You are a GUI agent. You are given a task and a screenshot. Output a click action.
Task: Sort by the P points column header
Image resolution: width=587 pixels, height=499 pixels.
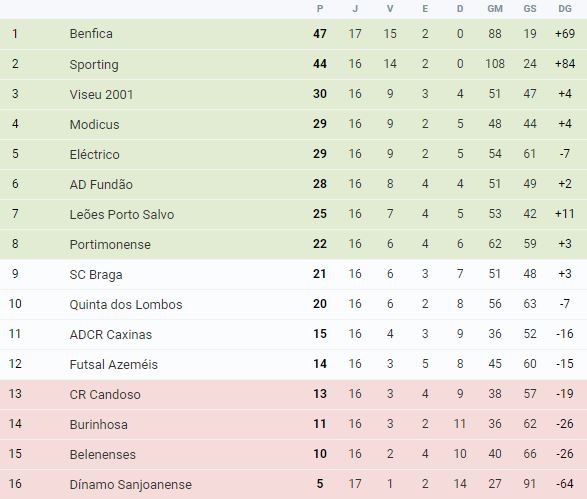(x=320, y=9)
